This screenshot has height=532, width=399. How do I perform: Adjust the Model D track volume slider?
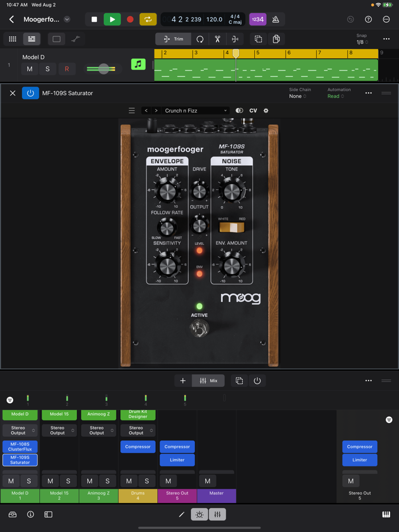coord(104,69)
